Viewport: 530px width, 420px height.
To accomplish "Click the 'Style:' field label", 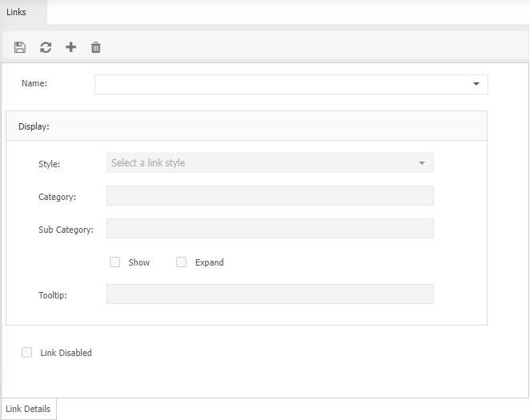I will tap(50, 164).
